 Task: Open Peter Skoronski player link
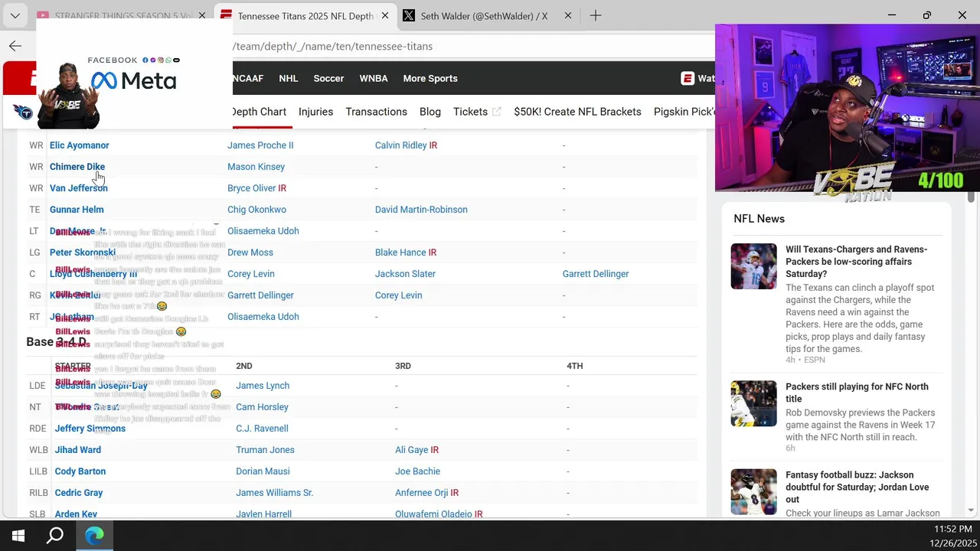[x=83, y=253]
